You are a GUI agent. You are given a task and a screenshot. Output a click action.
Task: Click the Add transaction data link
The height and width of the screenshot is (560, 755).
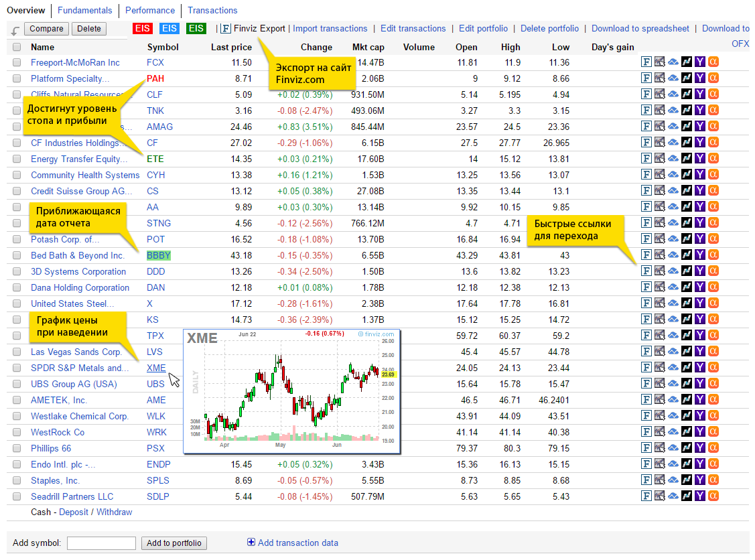298,543
